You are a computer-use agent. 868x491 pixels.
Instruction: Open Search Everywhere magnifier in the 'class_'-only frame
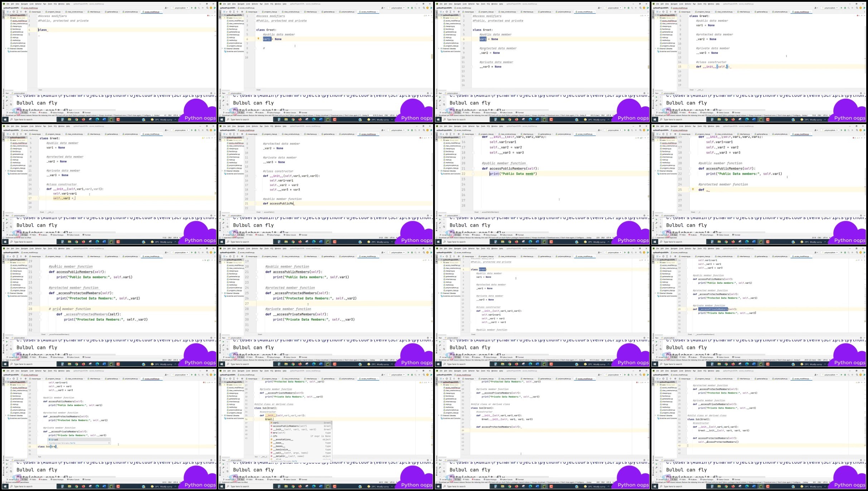207,8
